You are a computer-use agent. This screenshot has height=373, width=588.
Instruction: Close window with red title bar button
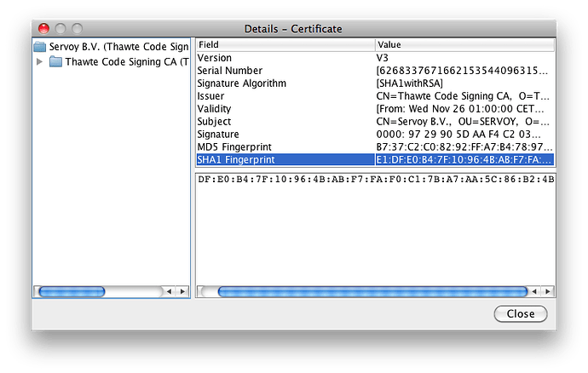(43, 28)
